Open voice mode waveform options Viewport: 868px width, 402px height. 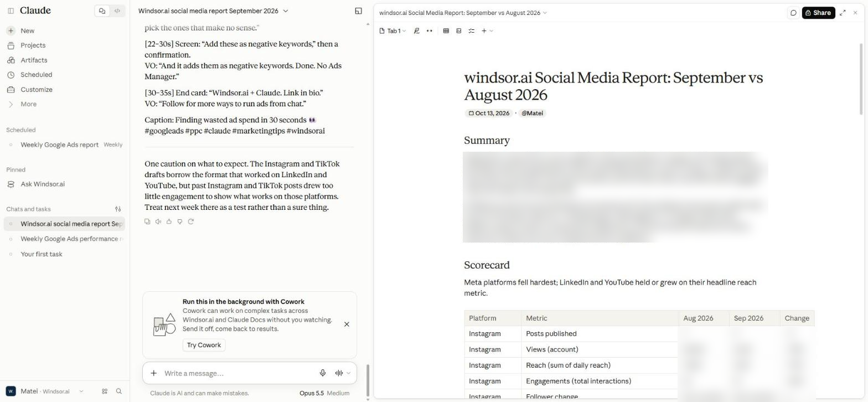click(343, 373)
